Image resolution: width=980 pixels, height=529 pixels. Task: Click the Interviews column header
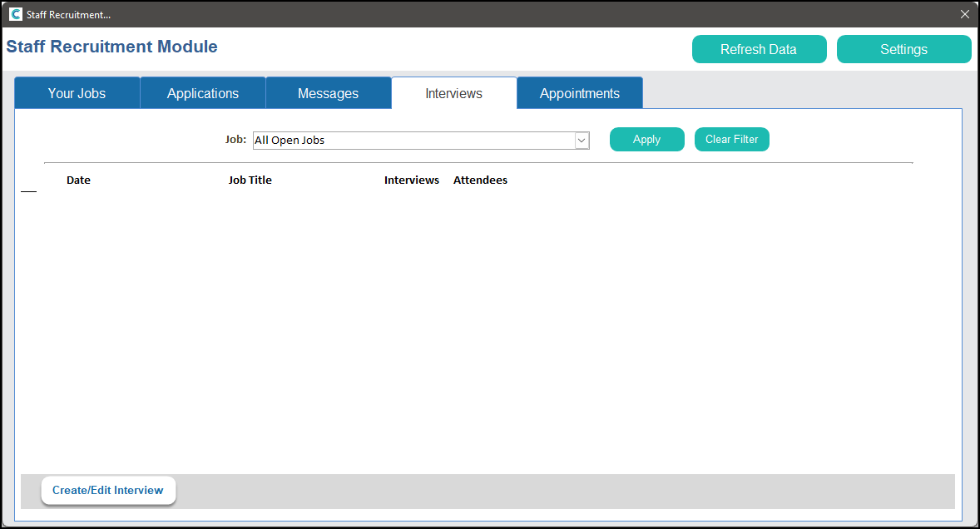[411, 180]
